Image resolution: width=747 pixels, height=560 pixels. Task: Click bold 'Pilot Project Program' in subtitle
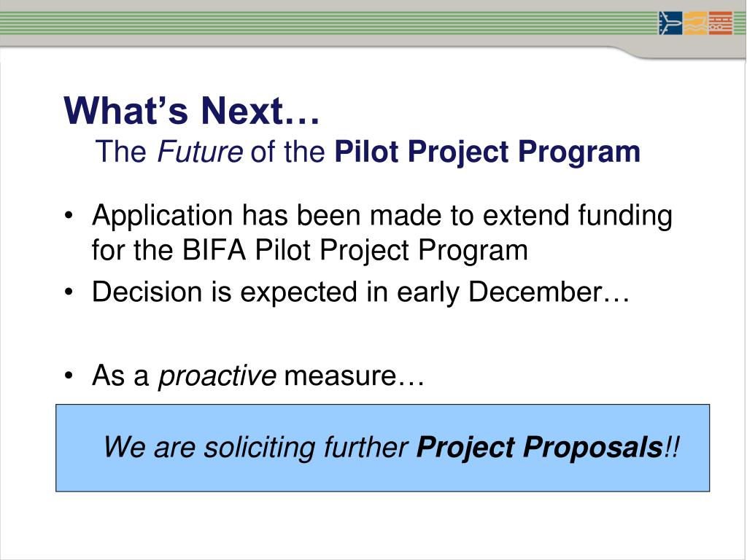(x=487, y=152)
